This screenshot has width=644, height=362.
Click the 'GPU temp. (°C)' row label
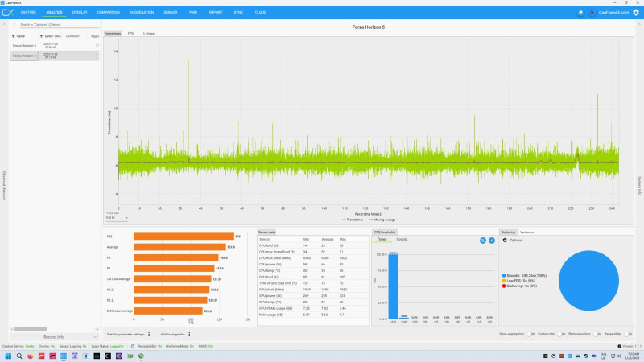pos(270,302)
